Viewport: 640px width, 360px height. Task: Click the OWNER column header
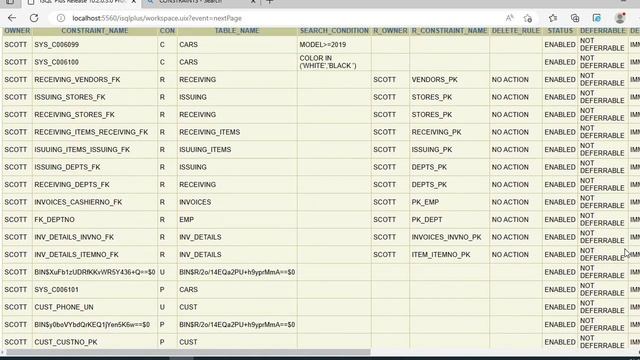pos(17,31)
